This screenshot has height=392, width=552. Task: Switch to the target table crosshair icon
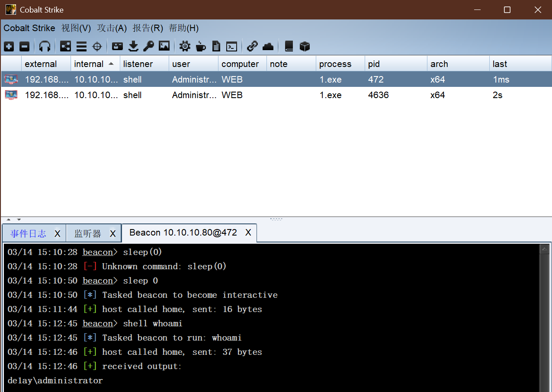[x=97, y=46]
